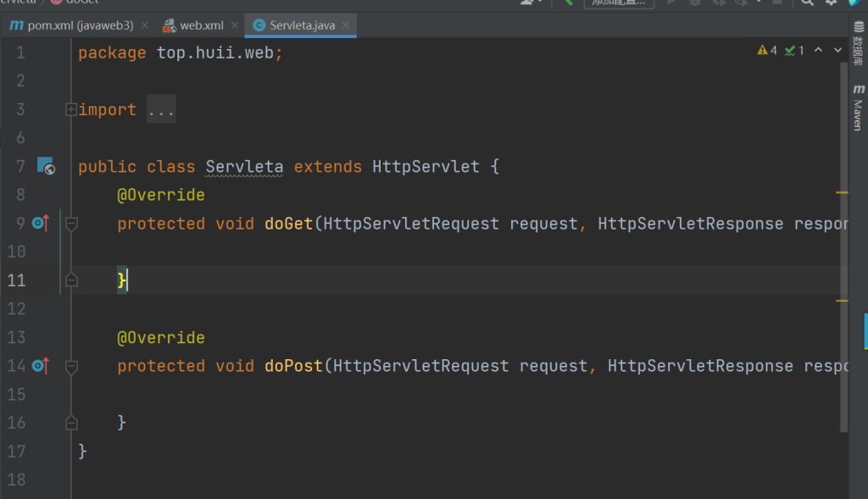The width and height of the screenshot is (868, 499).
Task: Click the web servlet gutter icon beside class Servleta
Action: click(x=45, y=166)
